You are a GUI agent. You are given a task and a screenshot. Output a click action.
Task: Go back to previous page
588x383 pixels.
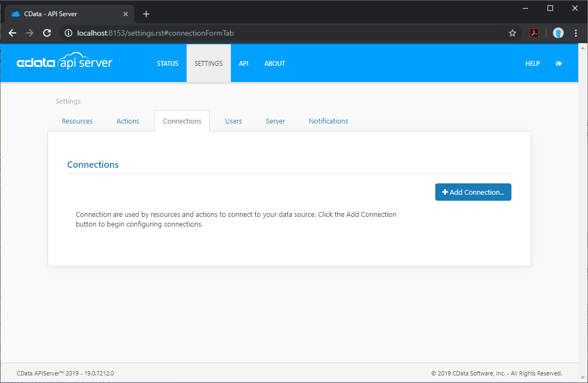12,33
